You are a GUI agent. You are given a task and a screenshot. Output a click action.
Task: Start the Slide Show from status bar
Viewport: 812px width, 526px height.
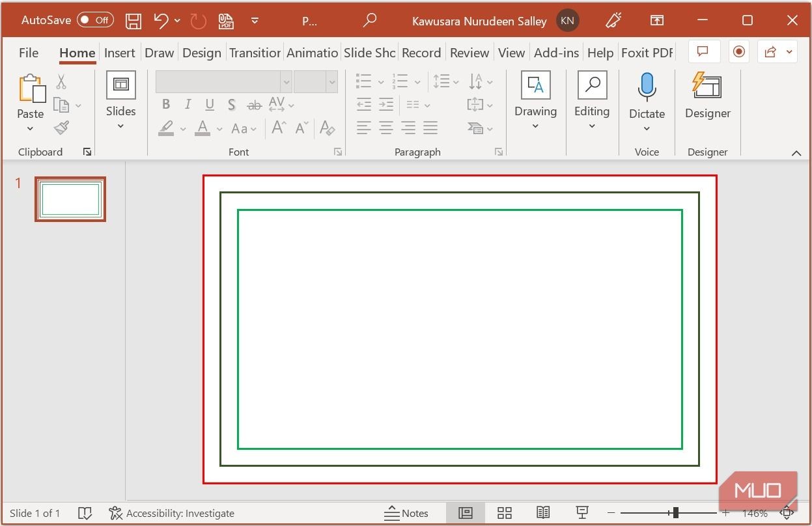(583, 513)
